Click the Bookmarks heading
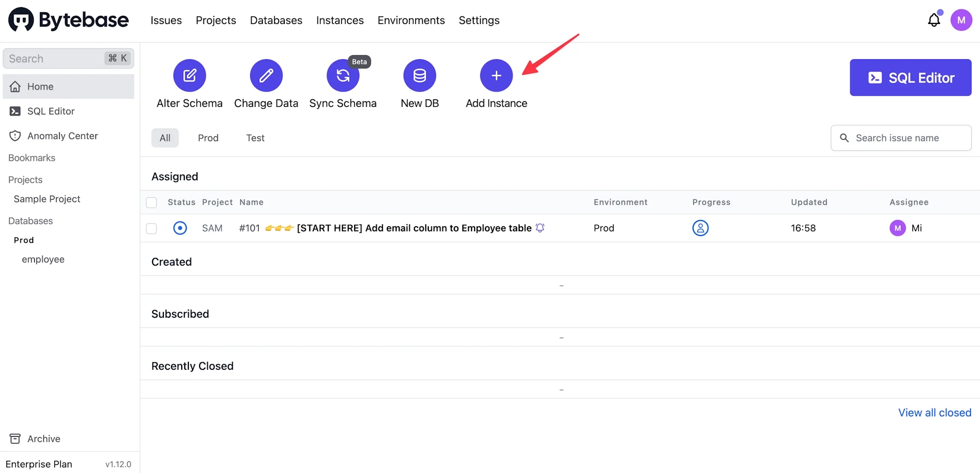This screenshot has width=980, height=473. (32, 158)
